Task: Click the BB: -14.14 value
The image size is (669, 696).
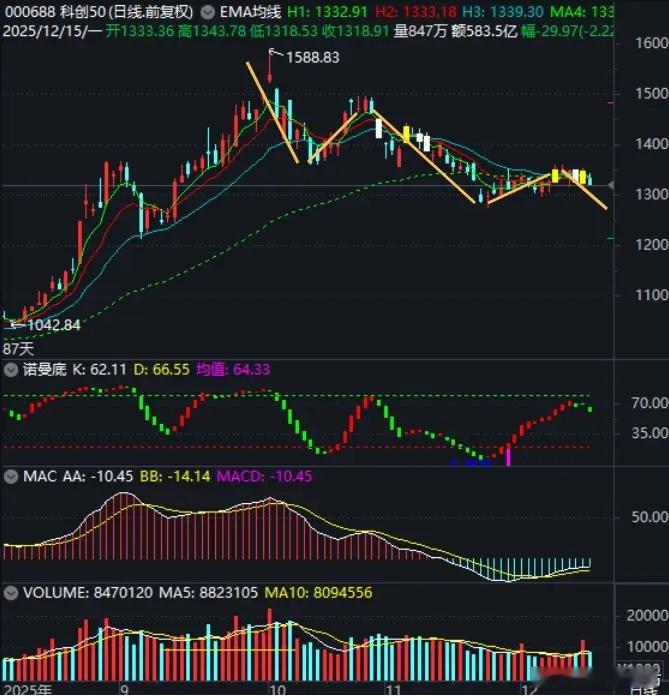Action: click(175, 477)
